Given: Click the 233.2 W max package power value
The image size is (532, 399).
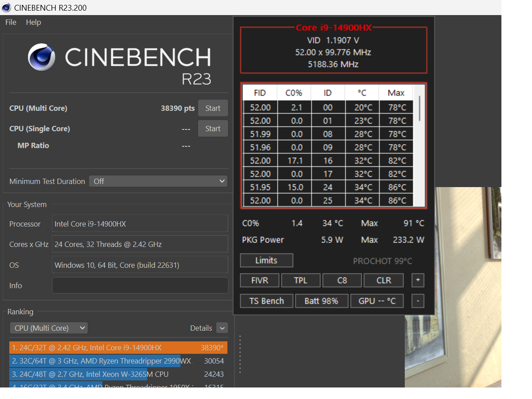Looking at the screenshot, I should [408, 240].
